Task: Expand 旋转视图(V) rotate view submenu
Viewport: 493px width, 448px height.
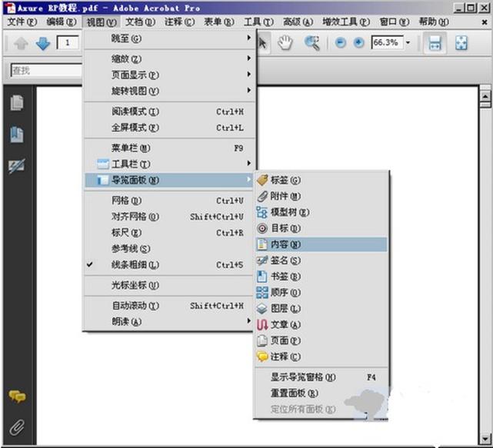Action: [169, 91]
